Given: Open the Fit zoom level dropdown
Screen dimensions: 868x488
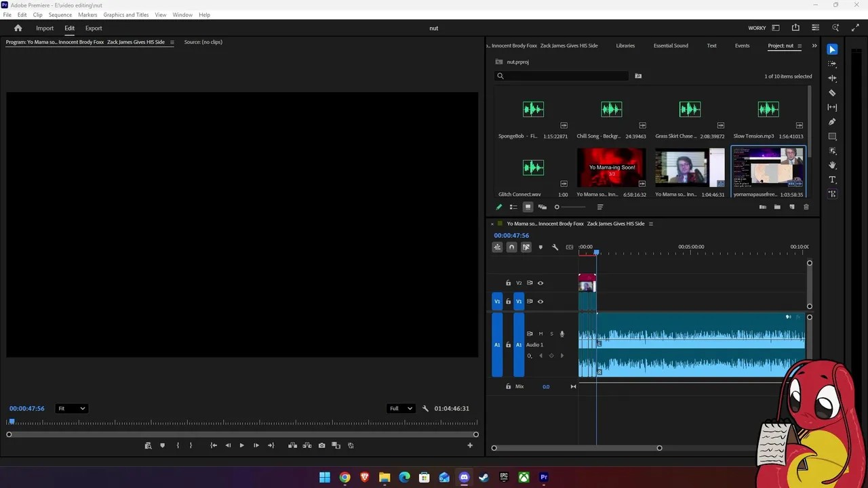Looking at the screenshot, I should (71, 409).
